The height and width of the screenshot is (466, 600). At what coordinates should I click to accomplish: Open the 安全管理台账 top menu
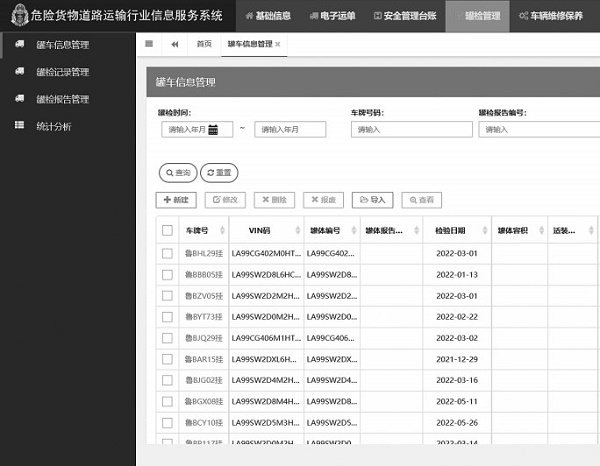410,16
